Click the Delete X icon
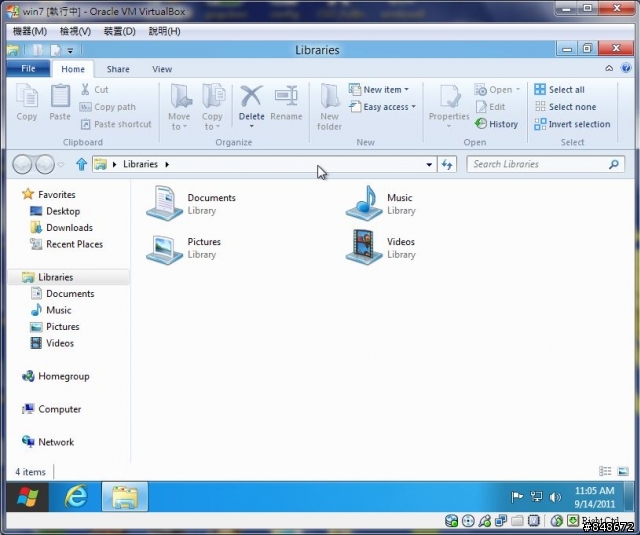 click(251, 96)
